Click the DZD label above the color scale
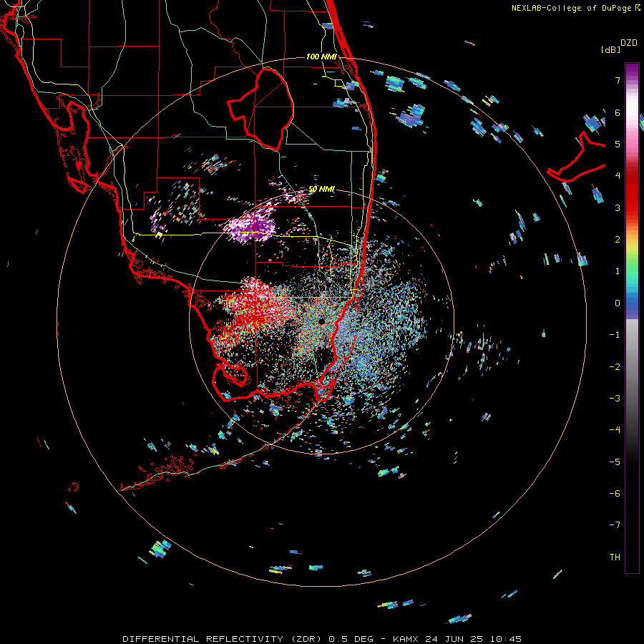 629,43
